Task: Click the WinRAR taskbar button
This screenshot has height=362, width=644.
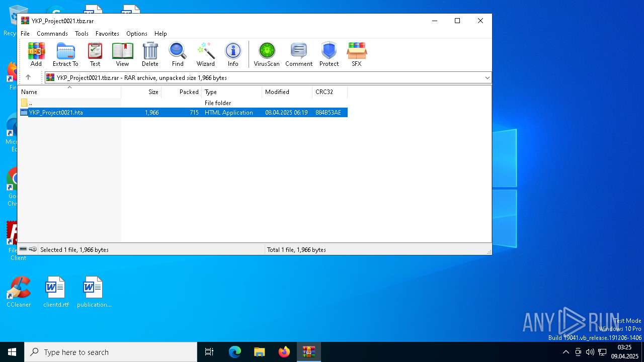Action: [309, 352]
